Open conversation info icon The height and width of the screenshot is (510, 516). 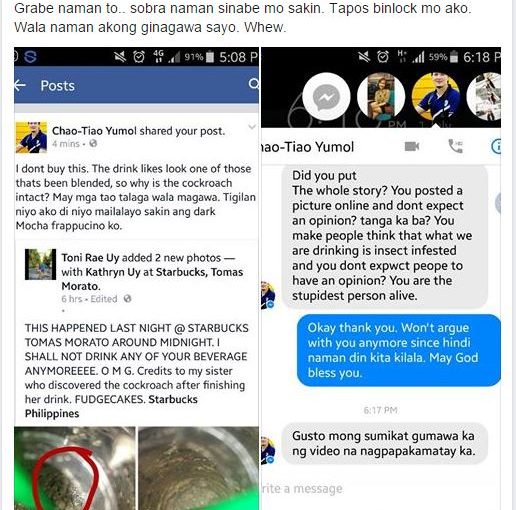click(x=496, y=146)
